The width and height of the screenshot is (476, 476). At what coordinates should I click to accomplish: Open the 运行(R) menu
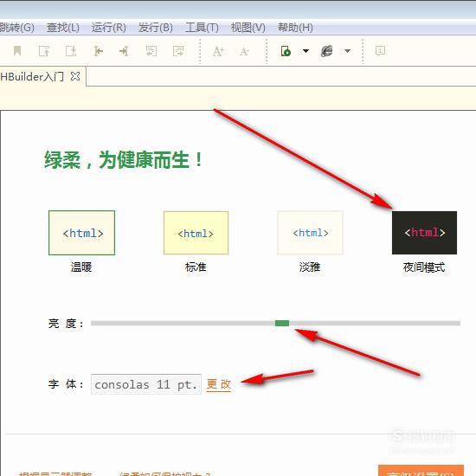click(x=109, y=28)
